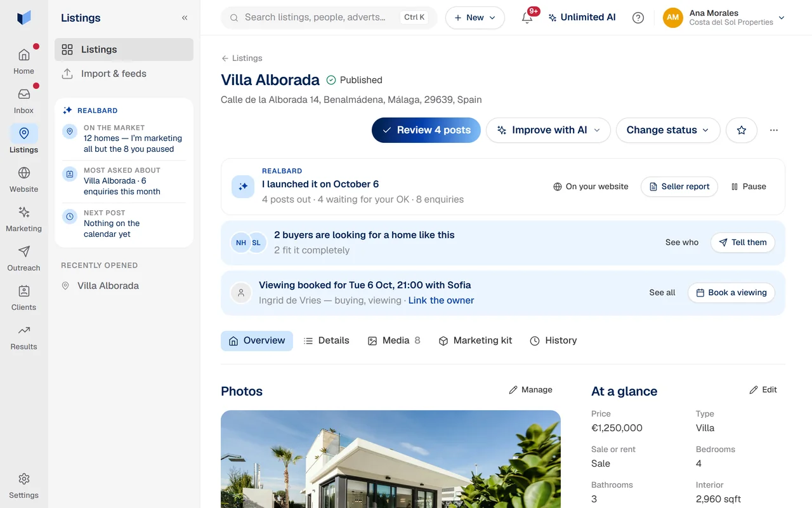Open the Improve with AI dropdown
The width and height of the screenshot is (812, 508).
click(x=548, y=130)
